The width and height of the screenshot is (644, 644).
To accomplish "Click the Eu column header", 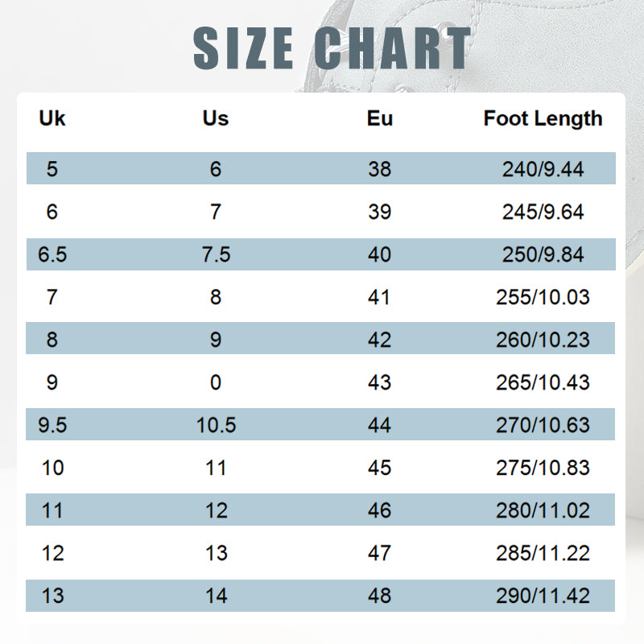I will pyautogui.click(x=380, y=118).
